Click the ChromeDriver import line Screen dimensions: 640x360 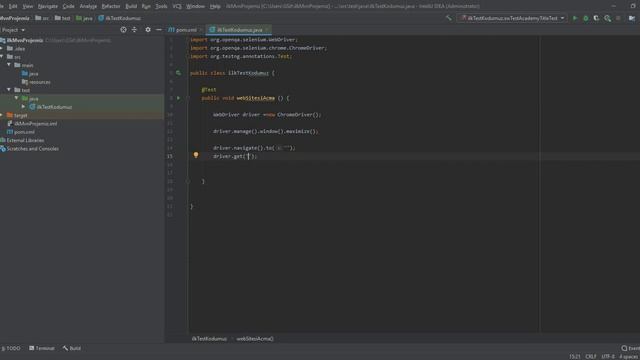coord(258,48)
